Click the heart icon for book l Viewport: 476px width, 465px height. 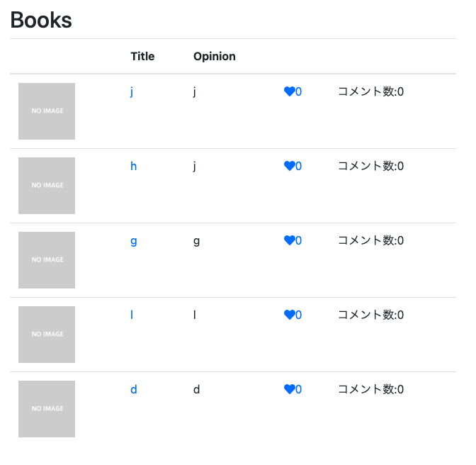click(x=290, y=315)
